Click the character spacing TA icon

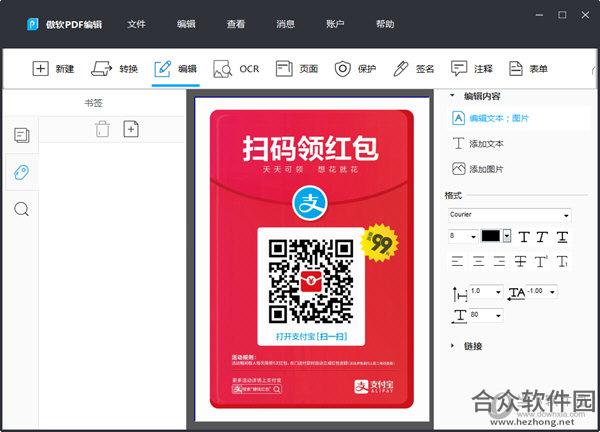click(517, 293)
